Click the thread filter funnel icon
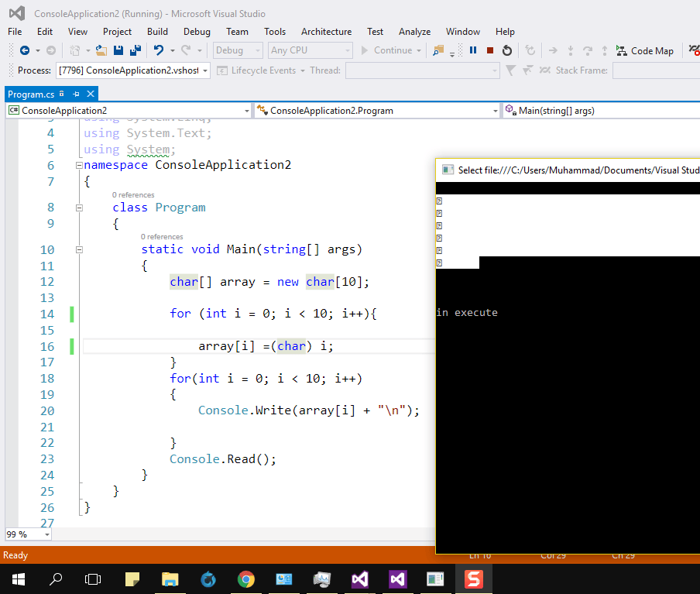Screen dimensions: 700x594 pyautogui.click(x=511, y=70)
